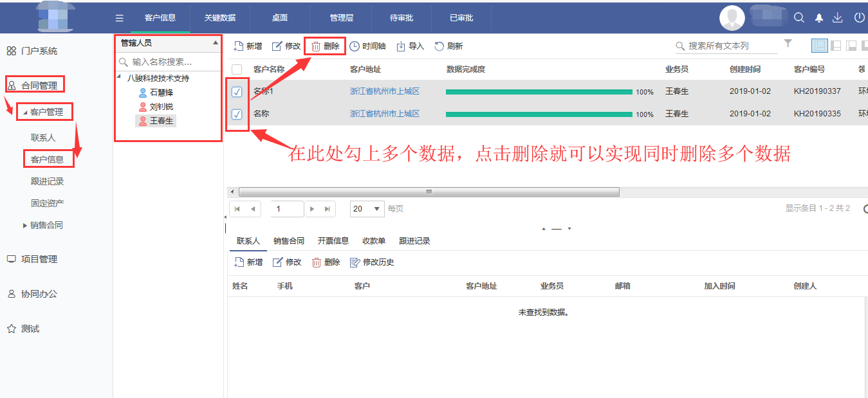
Task: Uncheck the checkbox for row 名称1
Action: click(x=237, y=92)
